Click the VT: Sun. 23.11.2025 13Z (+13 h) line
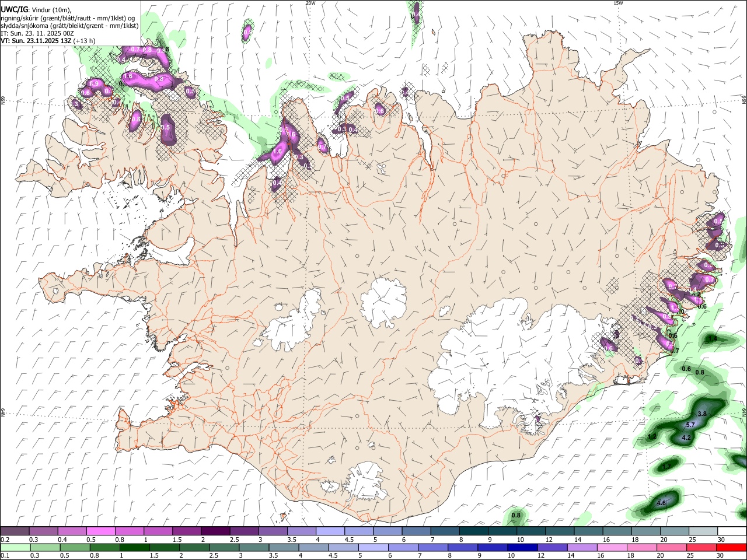The height and width of the screenshot is (560, 747). [48, 41]
